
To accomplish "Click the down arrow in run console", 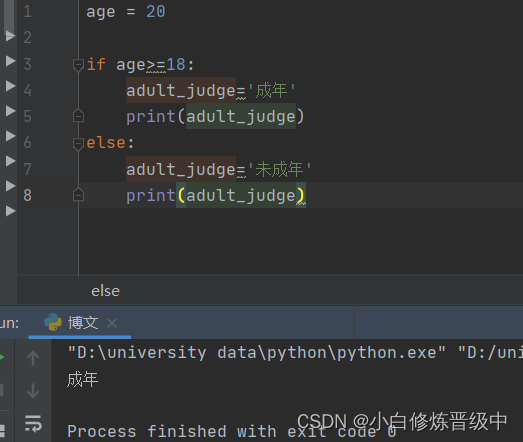I will pyautogui.click(x=33, y=391).
